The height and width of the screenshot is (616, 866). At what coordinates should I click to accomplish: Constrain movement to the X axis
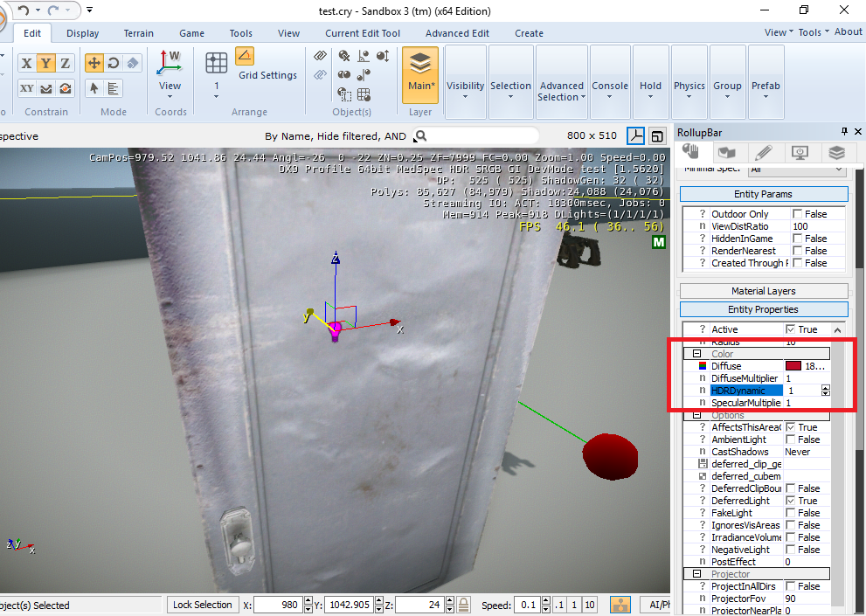26,63
